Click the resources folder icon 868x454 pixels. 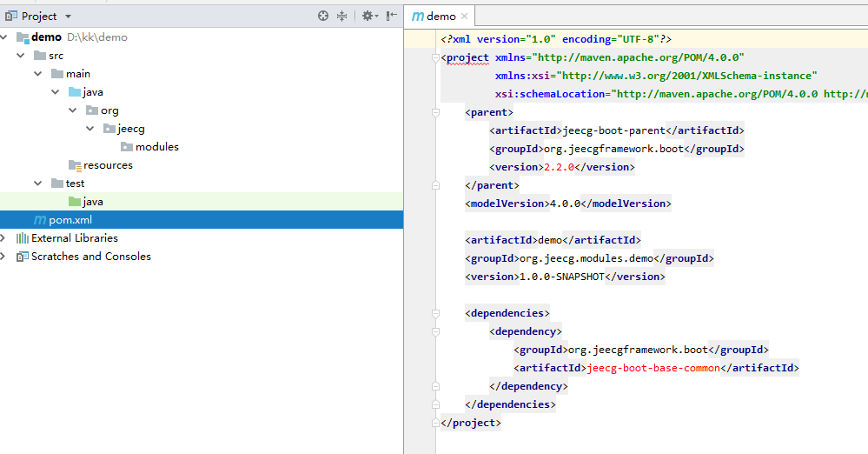(75, 165)
